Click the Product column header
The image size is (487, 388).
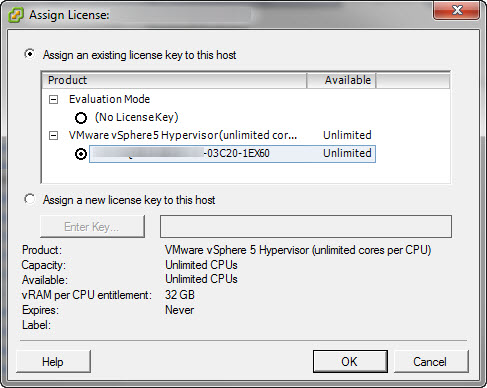tap(174, 80)
